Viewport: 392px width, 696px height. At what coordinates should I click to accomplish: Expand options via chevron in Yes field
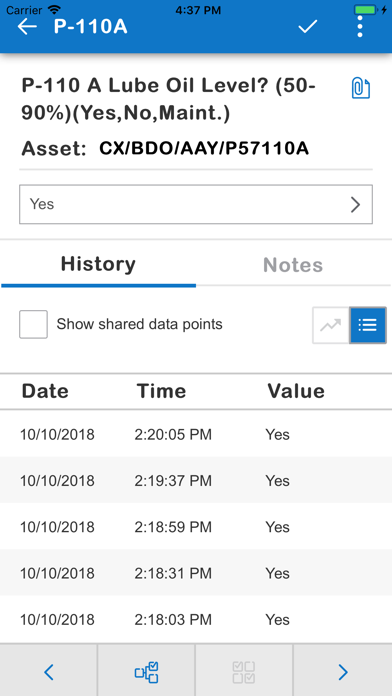point(355,204)
